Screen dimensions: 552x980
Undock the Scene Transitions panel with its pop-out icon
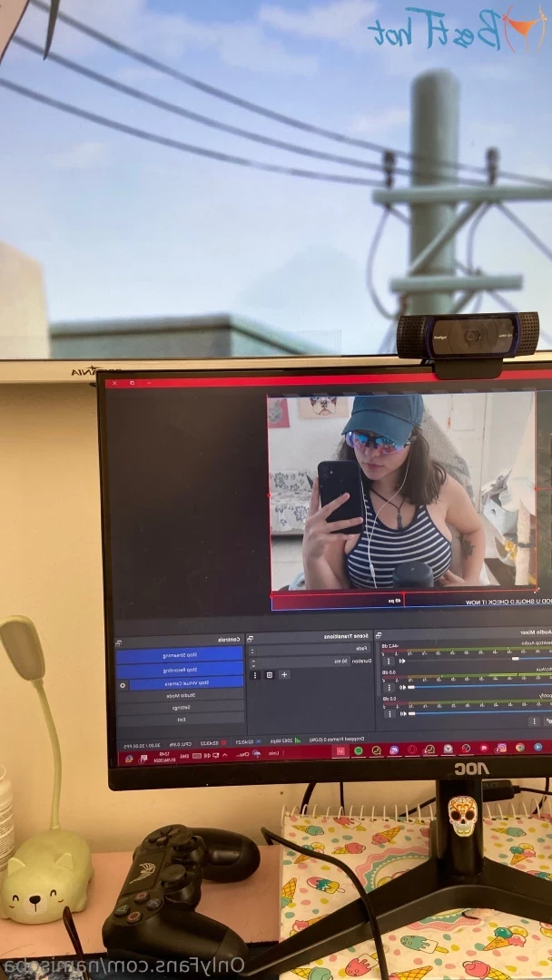tap(250, 639)
